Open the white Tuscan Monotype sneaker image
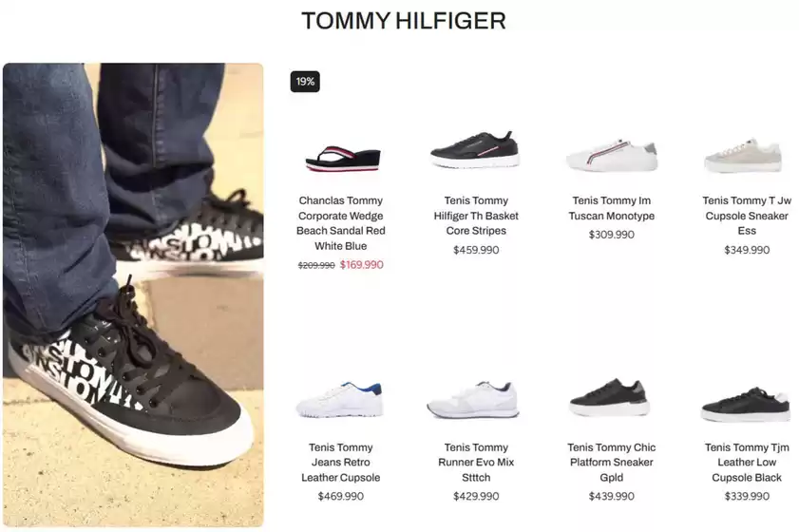The image size is (799, 532). coord(612,155)
